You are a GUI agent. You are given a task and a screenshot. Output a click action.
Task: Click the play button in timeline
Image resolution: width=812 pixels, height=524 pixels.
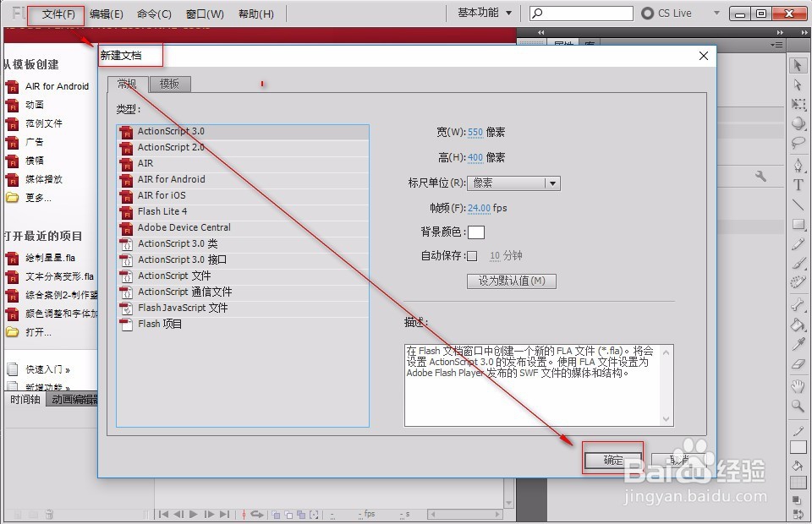194,514
